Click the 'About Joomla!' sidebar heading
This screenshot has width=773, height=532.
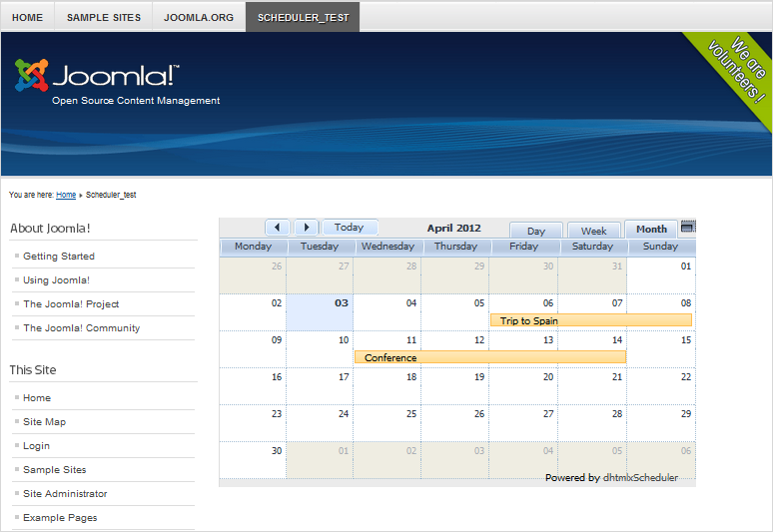(50, 229)
